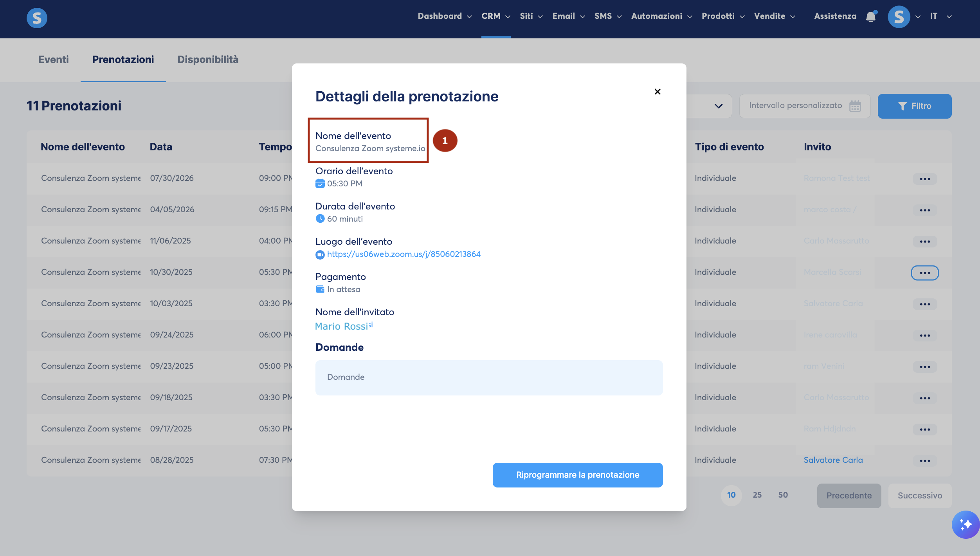Image resolution: width=980 pixels, height=556 pixels.
Task: Switch to the Eventi tab
Action: (53, 60)
